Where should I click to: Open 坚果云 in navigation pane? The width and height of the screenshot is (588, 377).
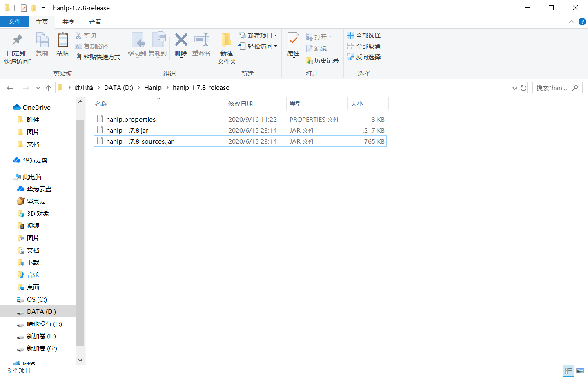(x=36, y=201)
